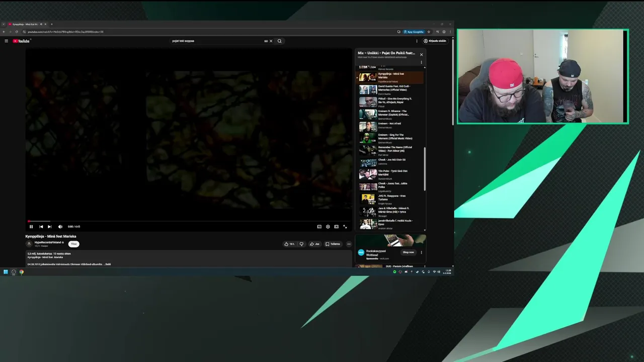This screenshot has width=644, height=362.
Task: Skip to the next video
Action: pyautogui.click(x=49, y=226)
